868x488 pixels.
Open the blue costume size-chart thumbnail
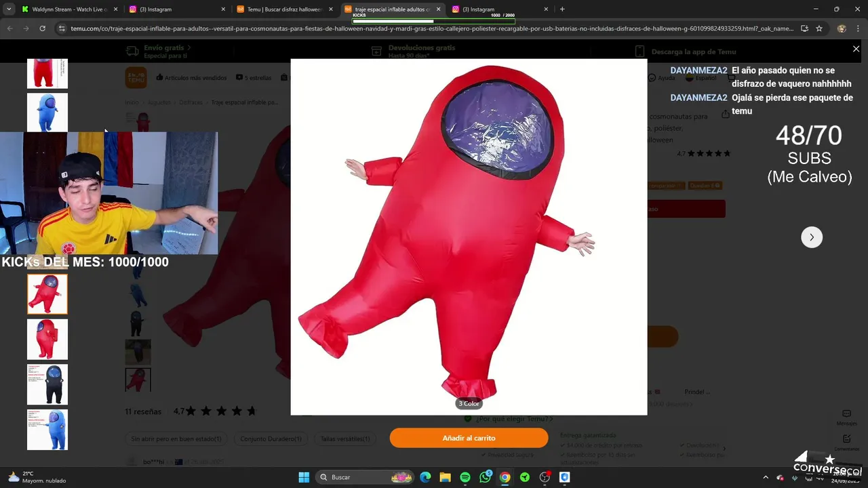pyautogui.click(x=47, y=430)
